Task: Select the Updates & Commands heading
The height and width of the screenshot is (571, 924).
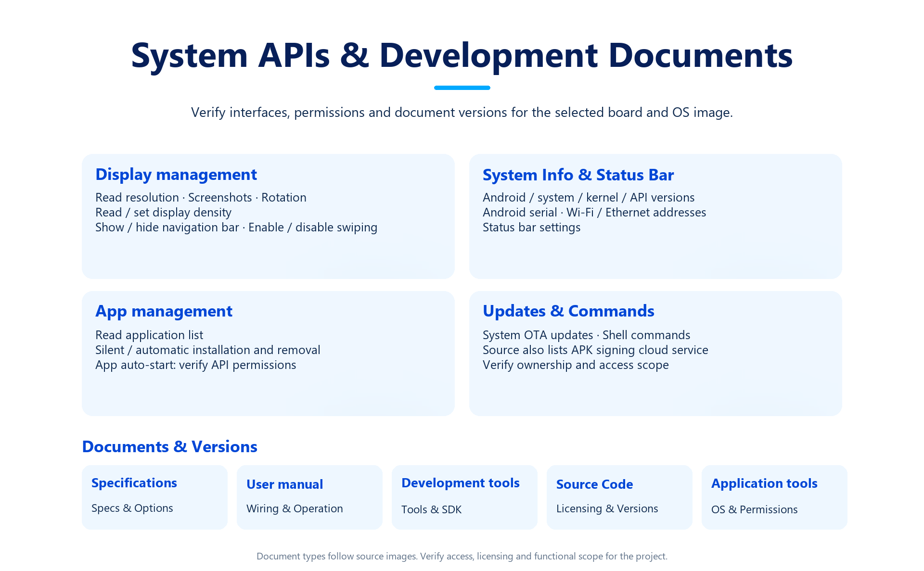Action: (568, 311)
